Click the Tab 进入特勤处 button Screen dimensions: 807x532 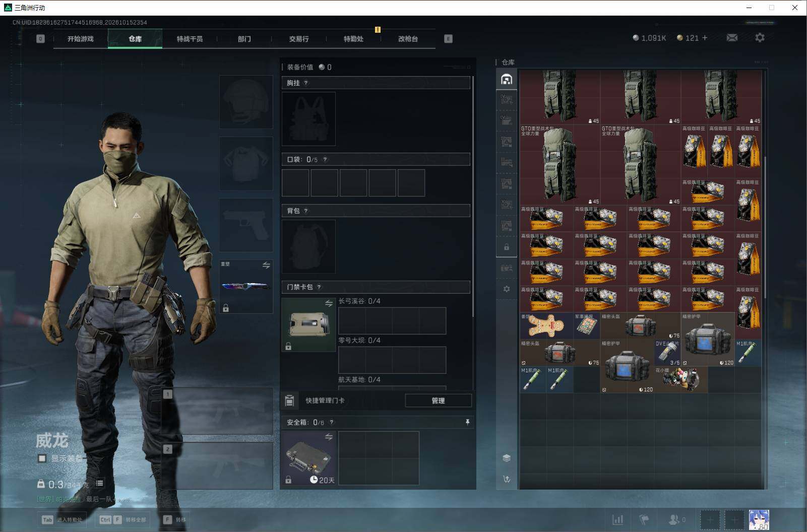[61, 519]
